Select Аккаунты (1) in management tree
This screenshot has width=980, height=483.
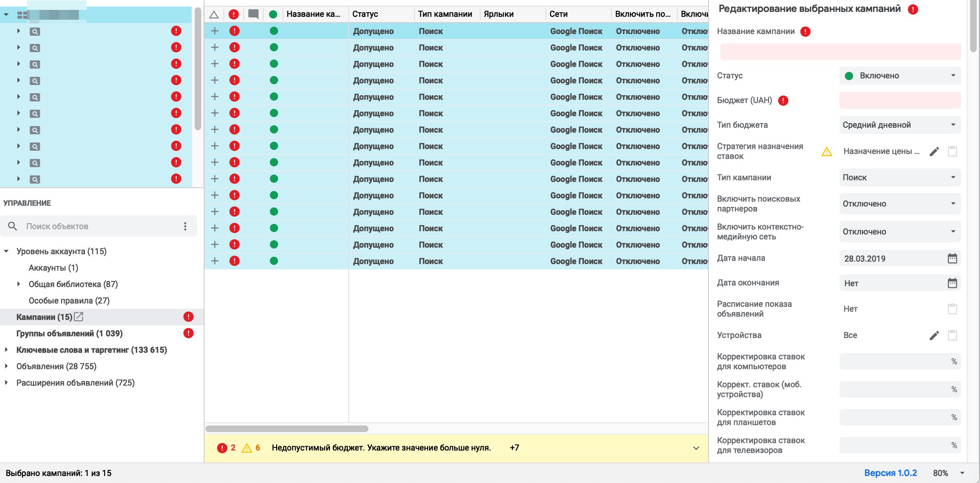coord(53,268)
